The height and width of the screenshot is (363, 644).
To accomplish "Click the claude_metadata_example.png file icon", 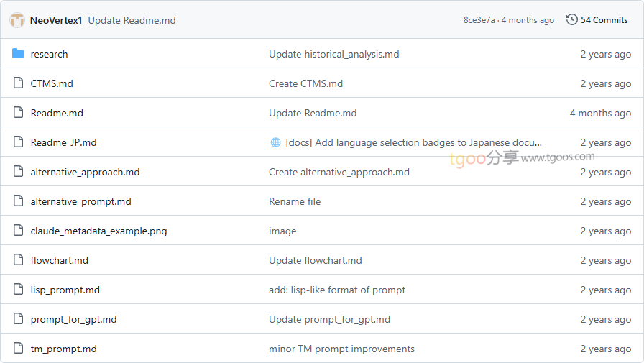I will point(18,231).
